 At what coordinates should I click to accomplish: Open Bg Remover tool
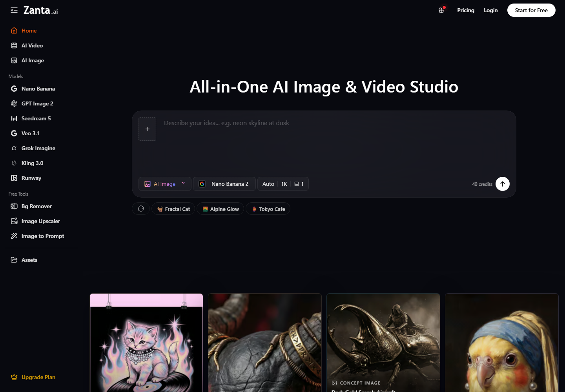click(x=42, y=206)
